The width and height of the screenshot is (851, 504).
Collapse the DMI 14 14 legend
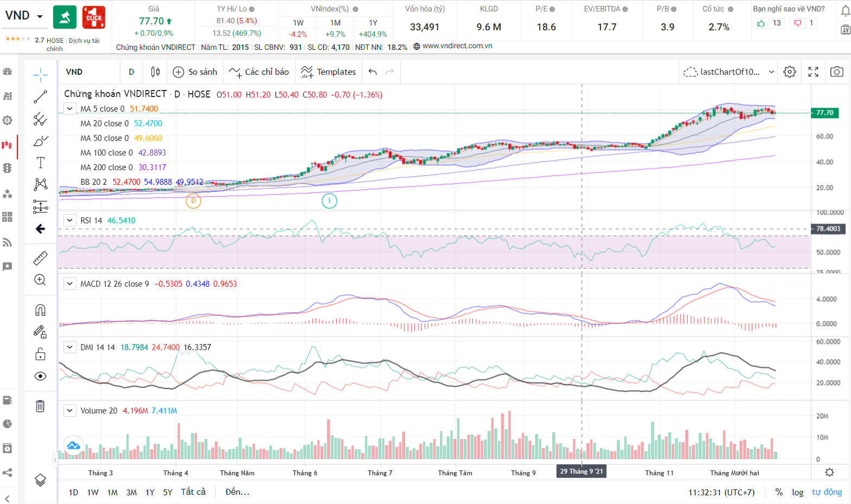[70, 347]
